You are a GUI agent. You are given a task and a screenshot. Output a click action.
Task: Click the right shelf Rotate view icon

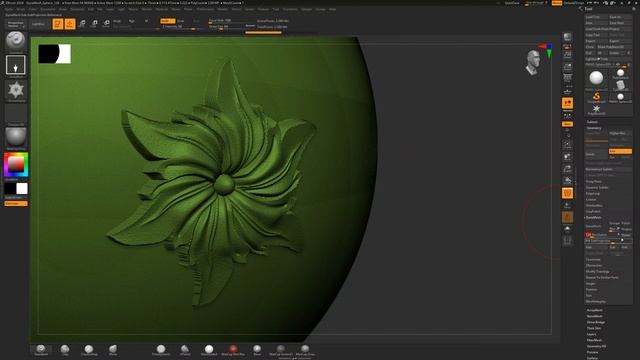tap(567, 180)
